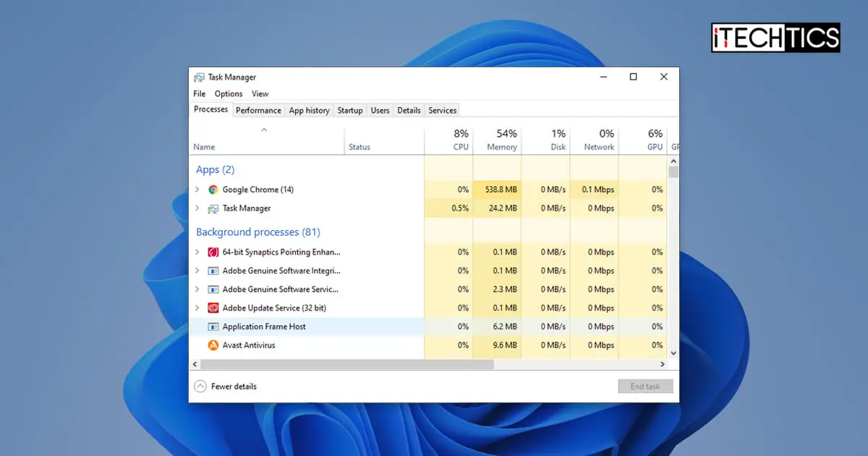Sort by the Network column header
This screenshot has width=868, height=456.
[x=594, y=140]
